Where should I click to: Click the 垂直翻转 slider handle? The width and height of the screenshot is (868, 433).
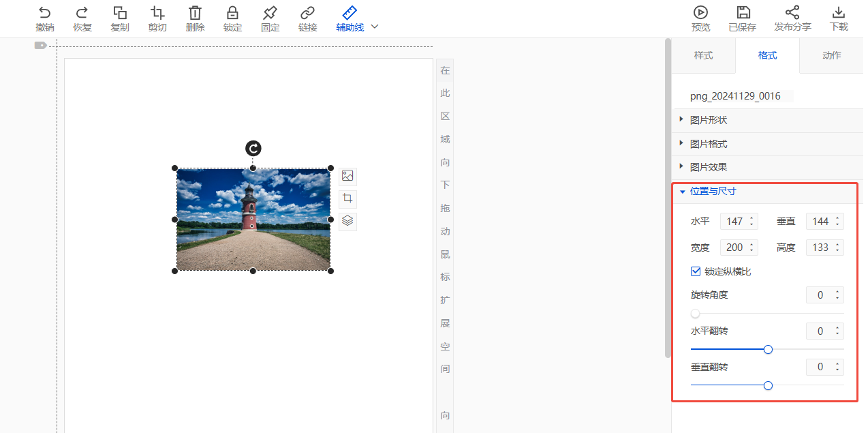[768, 385]
